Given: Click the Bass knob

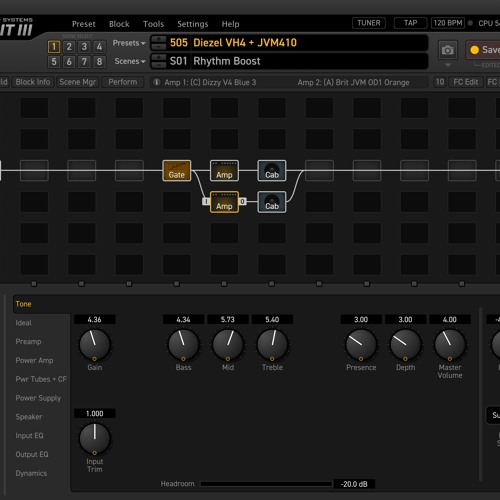Looking at the screenshot, I should click(x=183, y=345).
